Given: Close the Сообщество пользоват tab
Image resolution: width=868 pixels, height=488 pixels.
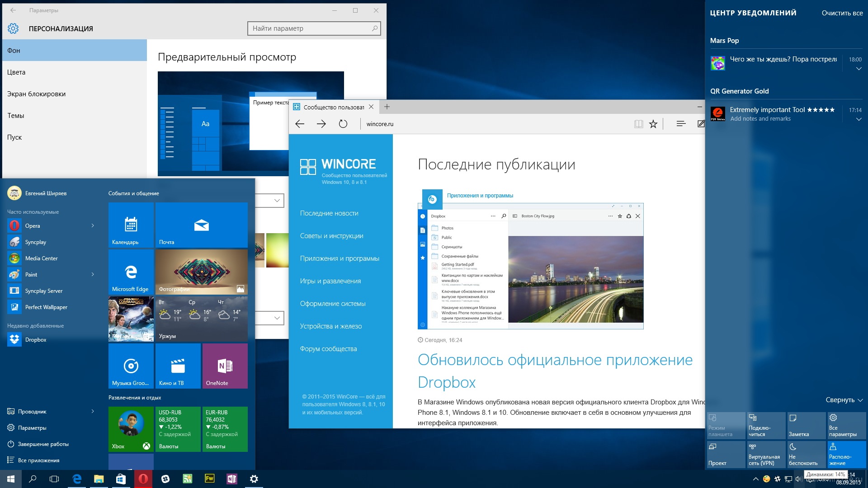Looking at the screenshot, I should 371,107.
